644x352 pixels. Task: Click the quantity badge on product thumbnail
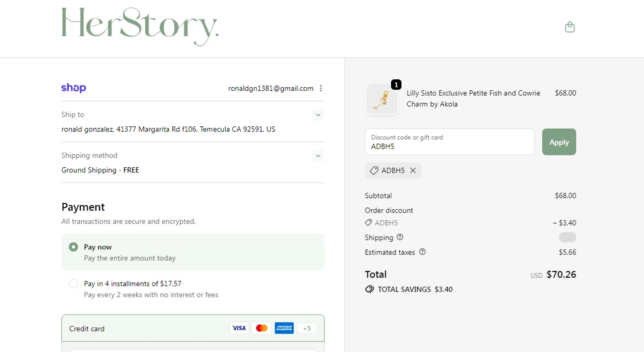[396, 85]
